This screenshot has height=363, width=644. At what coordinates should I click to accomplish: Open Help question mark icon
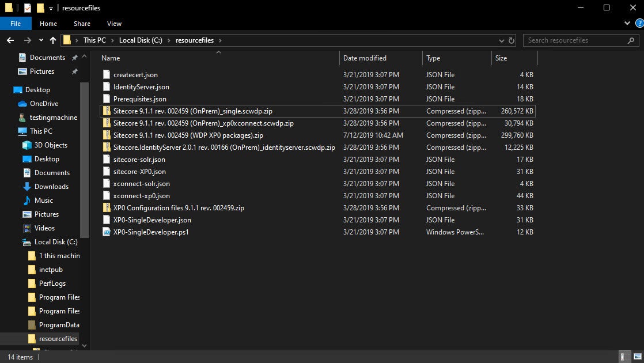pos(639,24)
